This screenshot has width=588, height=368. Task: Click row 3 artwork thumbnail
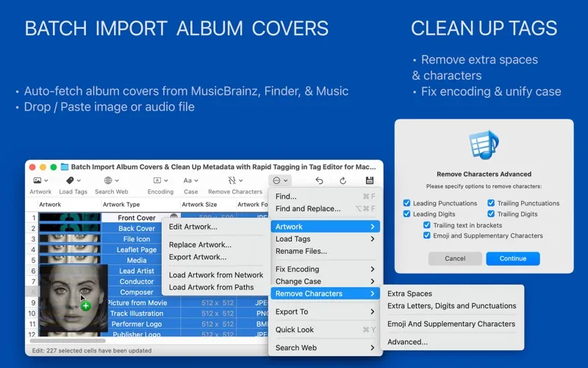[70, 238]
